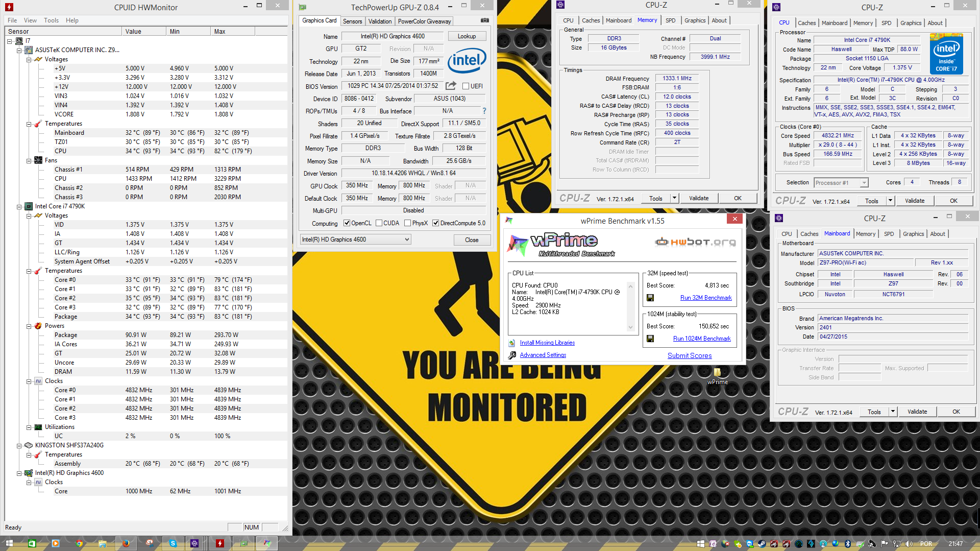Viewport: 980px width, 551px height.
Task: Open the Help menu in HWMonitor
Action: click(x=72, y=20)
